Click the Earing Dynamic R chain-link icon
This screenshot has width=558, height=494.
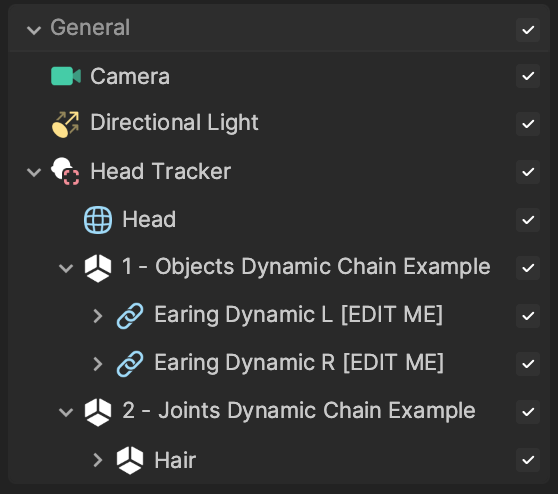[130, 364]
